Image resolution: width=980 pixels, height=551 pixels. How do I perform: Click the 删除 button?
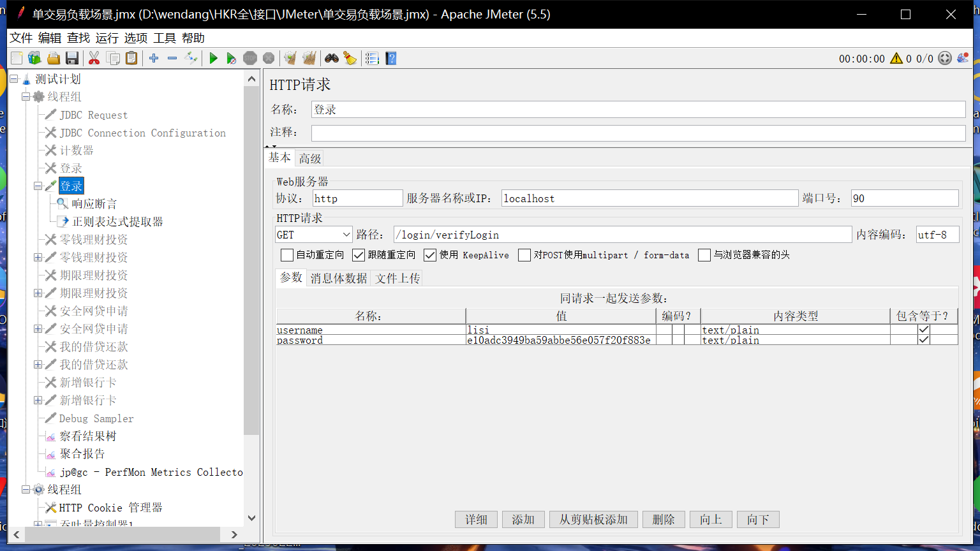664,519
